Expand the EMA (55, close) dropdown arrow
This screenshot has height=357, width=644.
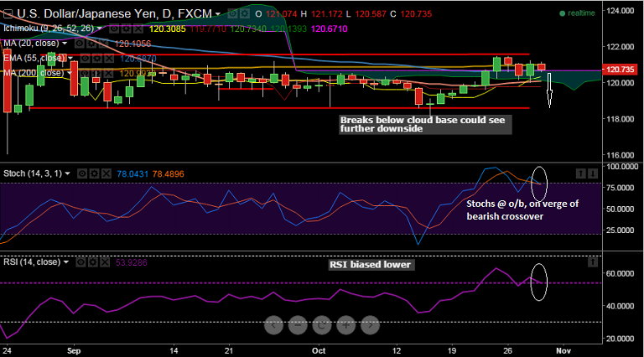point(70,59)
